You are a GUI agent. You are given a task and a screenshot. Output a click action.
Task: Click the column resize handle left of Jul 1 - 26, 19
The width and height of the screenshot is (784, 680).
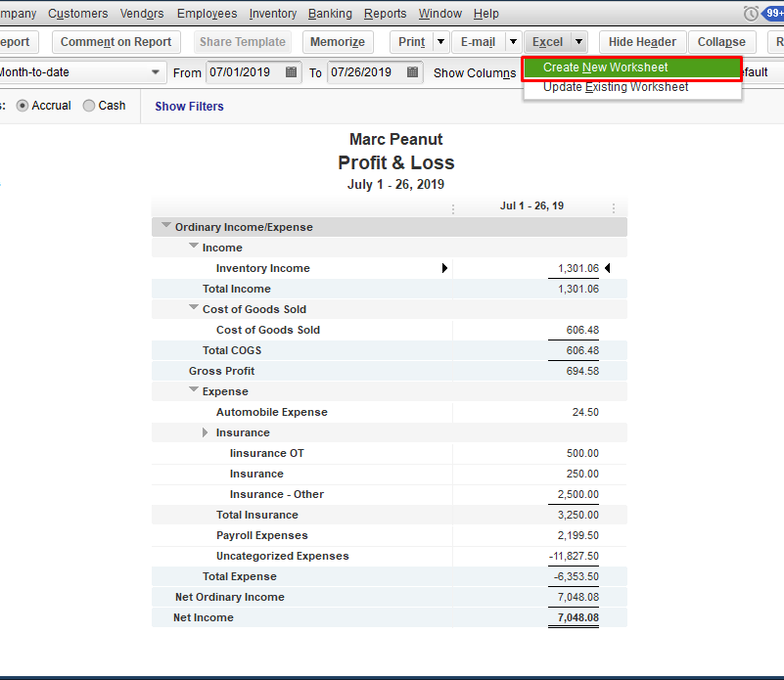453,208
